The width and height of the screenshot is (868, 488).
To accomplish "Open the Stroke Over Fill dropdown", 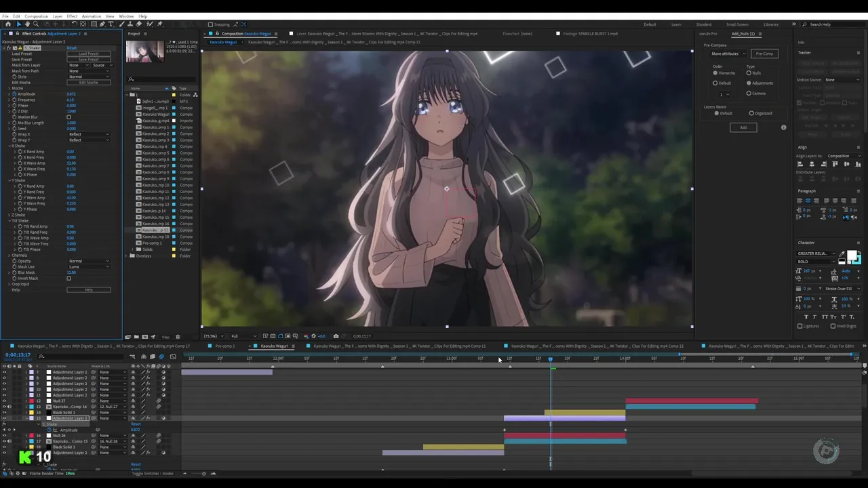I will [x=843, y=288].
